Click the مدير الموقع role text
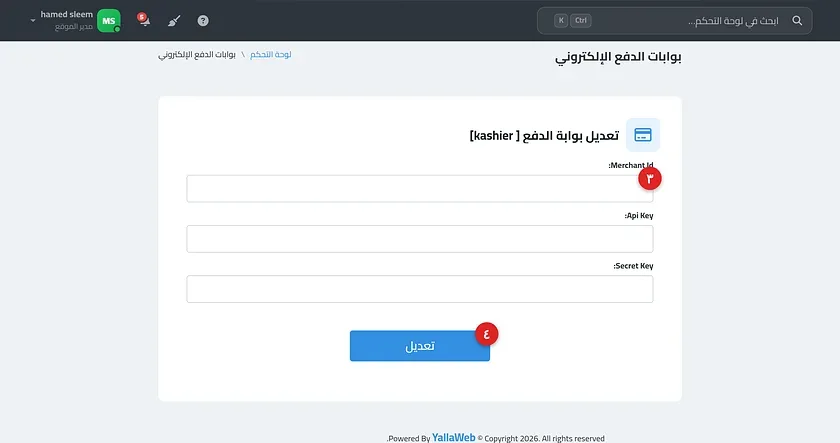Viewport: 840px width, 443px height. click(74, 27)
